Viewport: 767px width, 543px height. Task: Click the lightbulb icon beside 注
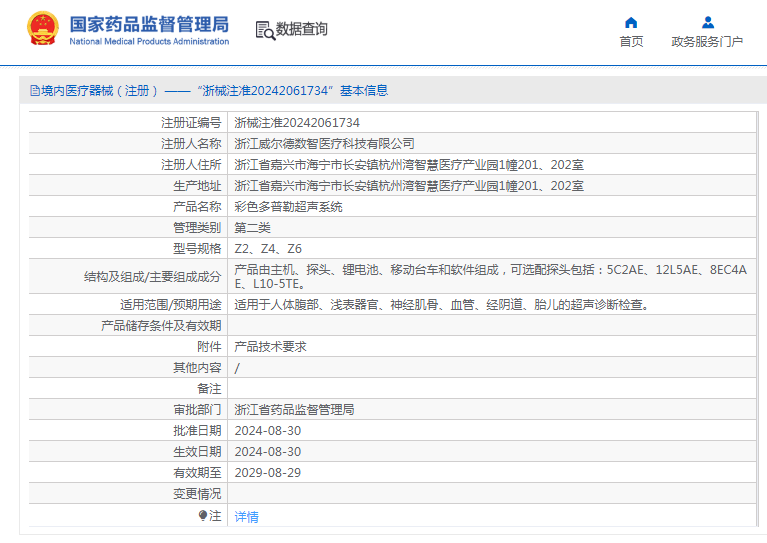click(x=203, y=516)
